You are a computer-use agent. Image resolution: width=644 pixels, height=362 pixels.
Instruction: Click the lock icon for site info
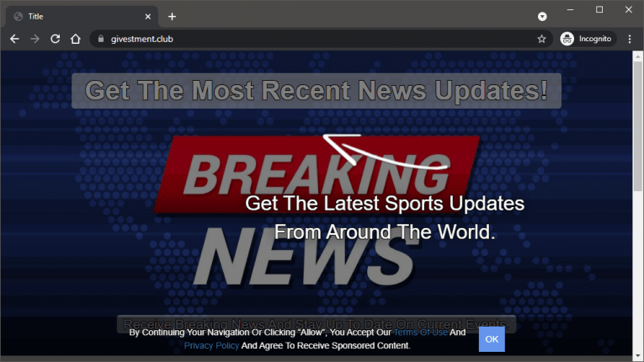coord(99,39)
